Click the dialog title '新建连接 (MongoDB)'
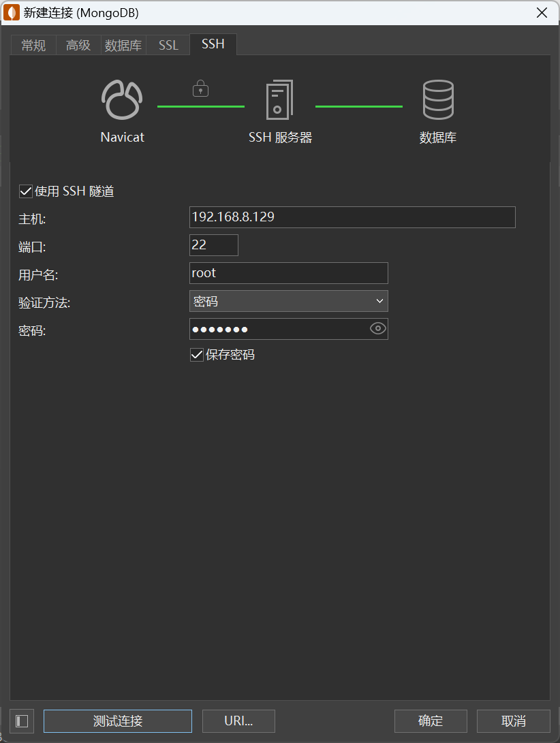 [81, 13]
